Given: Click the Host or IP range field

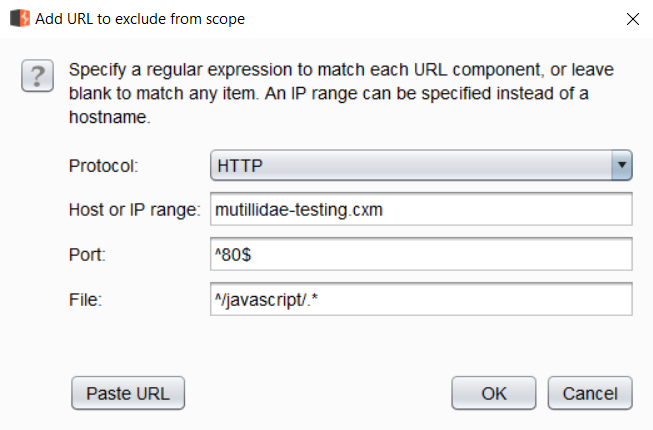Looking at the screenshot, I should [421, 209].
